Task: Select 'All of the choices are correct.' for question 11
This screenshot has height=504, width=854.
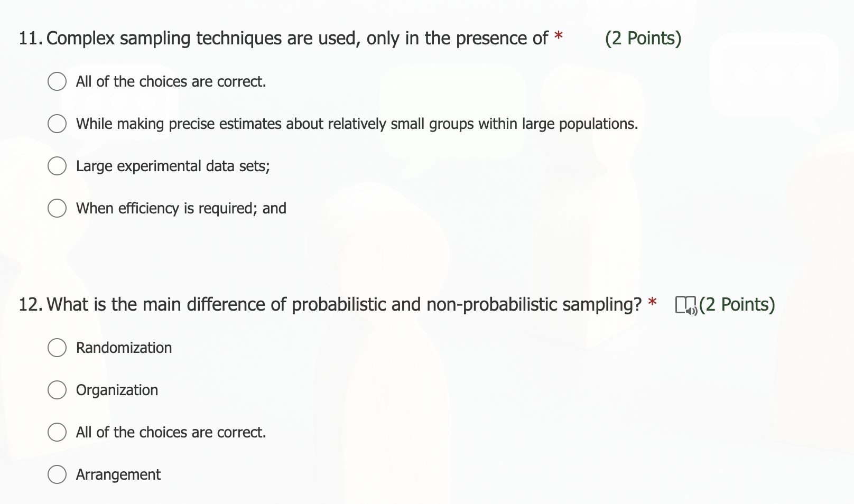Action: pos(57,81)
